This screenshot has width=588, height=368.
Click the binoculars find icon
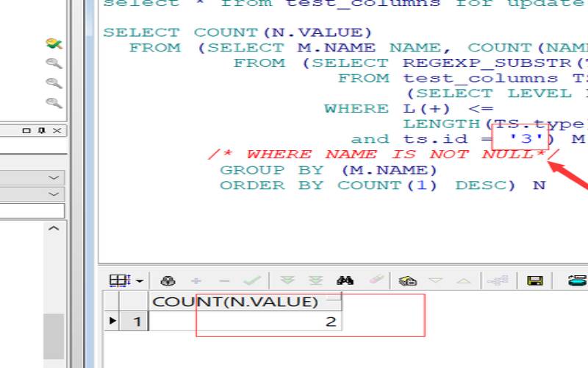coord(345,280)
